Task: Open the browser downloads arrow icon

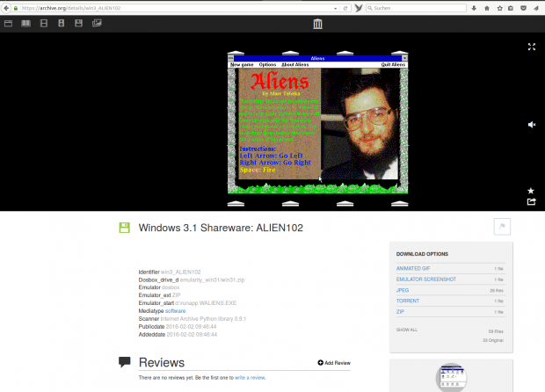Action: coord(474,8)
